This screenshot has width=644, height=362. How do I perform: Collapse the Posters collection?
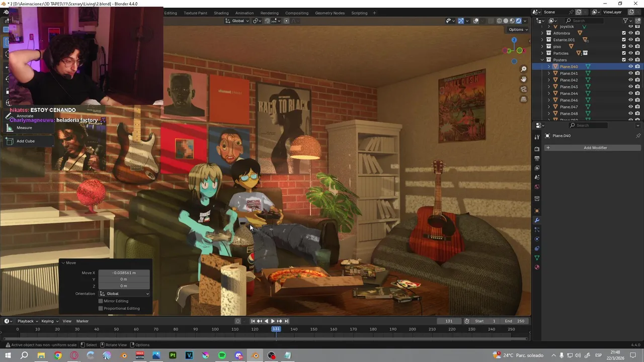[542, 60]
